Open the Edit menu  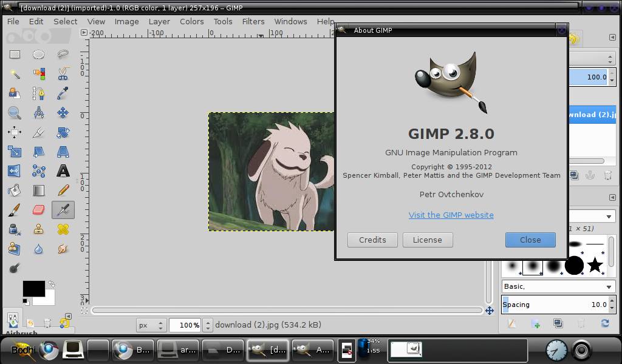pos(36,21)
